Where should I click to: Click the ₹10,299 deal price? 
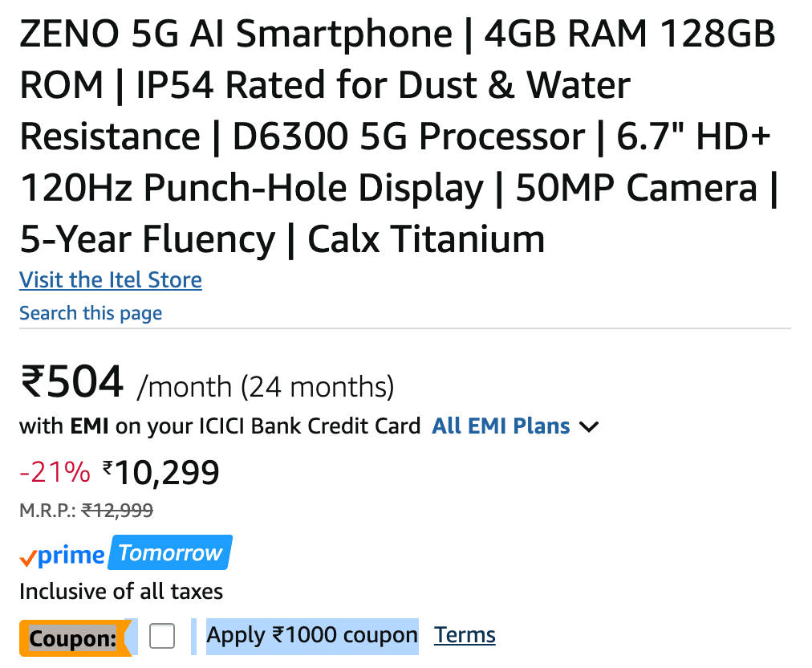pos(166,473)
